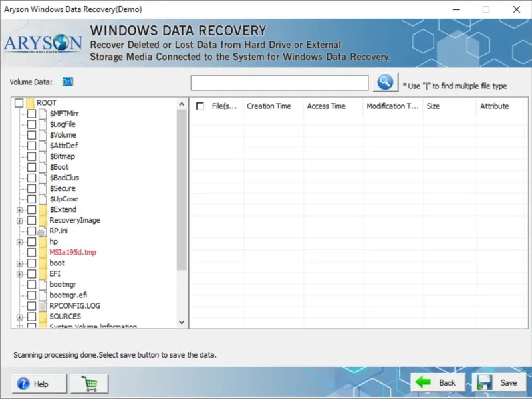This screenshot has width=532, height=399.
Task: Go Back to previous step
Action: point(438,383)
